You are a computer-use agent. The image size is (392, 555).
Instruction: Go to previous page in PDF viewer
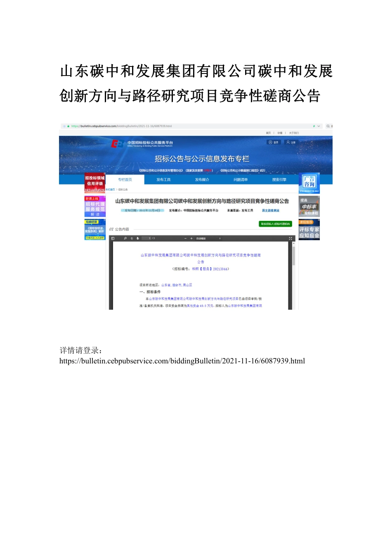pyautogui.click(x=132, y=238)
